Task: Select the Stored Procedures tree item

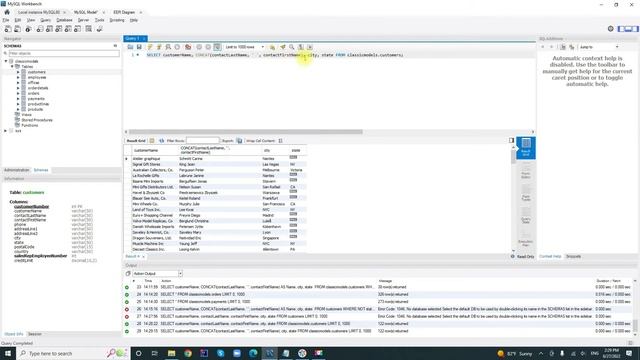Action: point(37,120)
